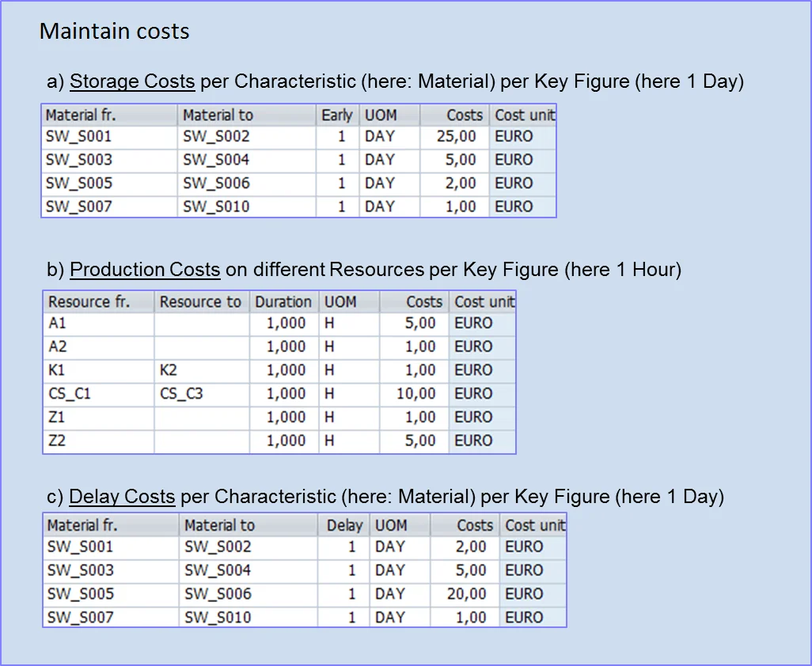Click the 'Duration' column header
Viewport: 812px width, 666px height.
coord(284,301)
